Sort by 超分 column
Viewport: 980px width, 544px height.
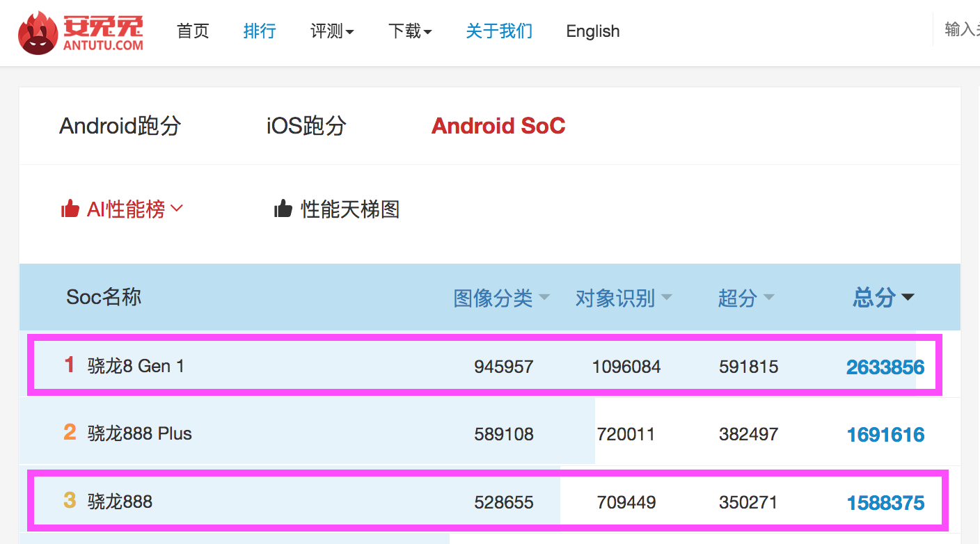[746, 298]
